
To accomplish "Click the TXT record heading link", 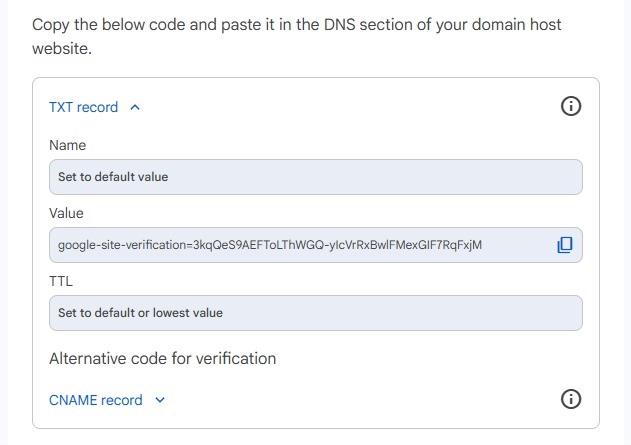I will coord(83,107).
